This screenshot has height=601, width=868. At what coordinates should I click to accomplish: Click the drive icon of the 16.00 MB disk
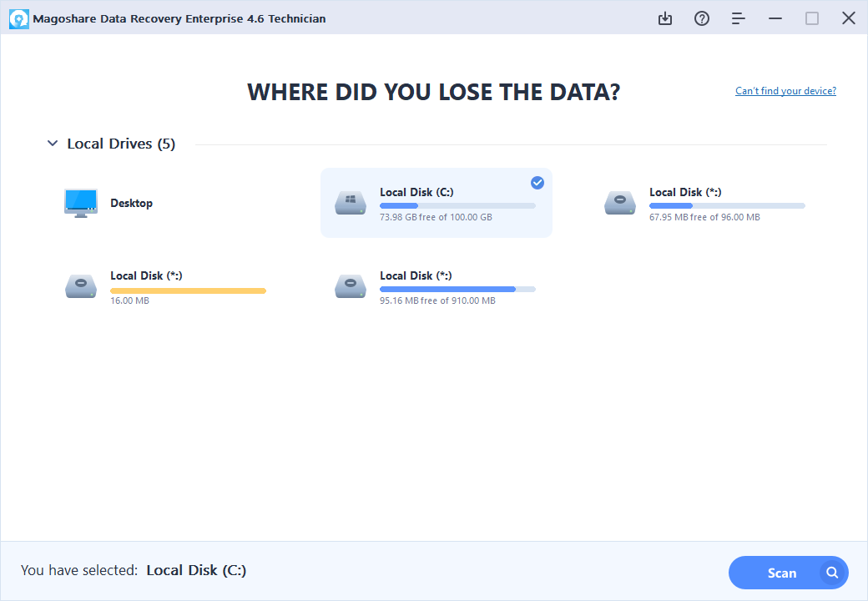click(x=80, y=285)
